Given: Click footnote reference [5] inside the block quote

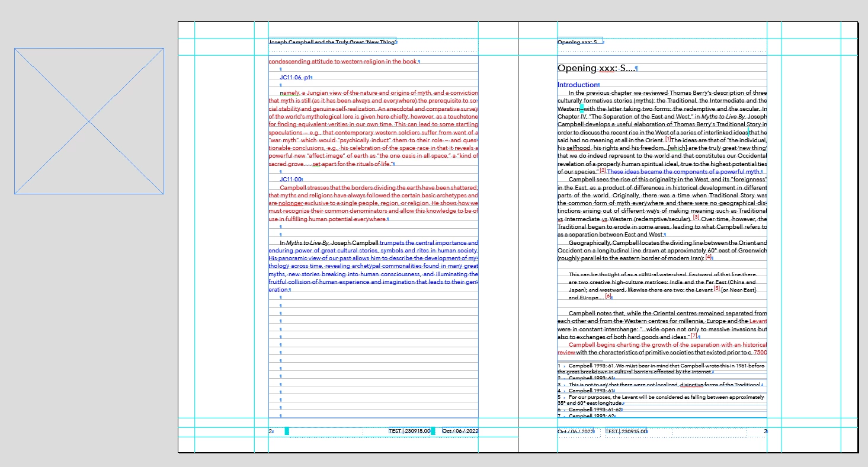Looking at the screenshot, I should (x=717, y=289).
